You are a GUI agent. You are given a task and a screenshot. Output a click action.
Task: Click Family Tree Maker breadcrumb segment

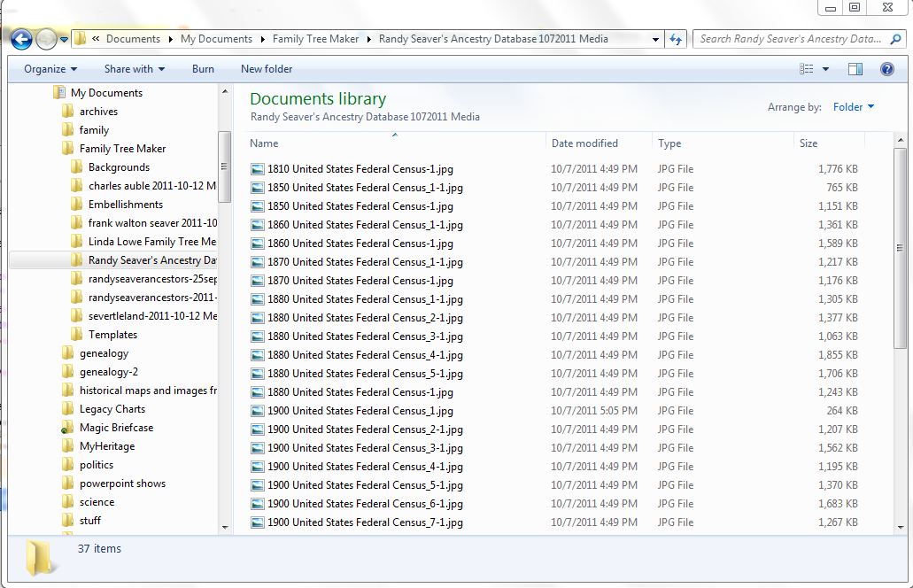tap(315, 39)
